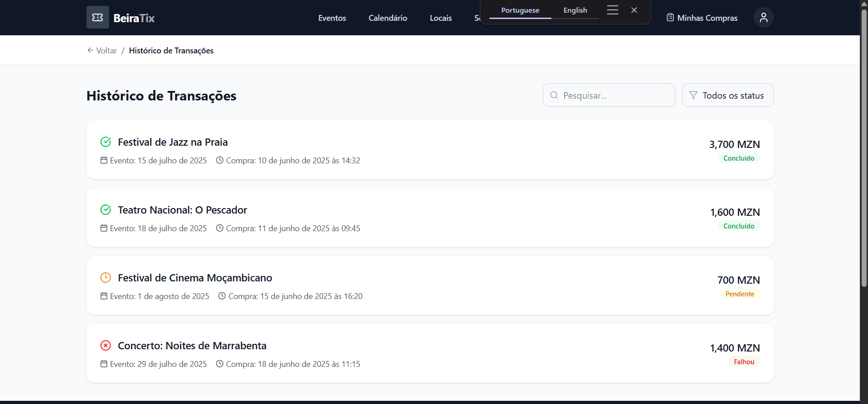Open the Festival de Cinema Moçambicano transaction
The height and width of the screenshot is (404, 868).
tap(195, 278)
